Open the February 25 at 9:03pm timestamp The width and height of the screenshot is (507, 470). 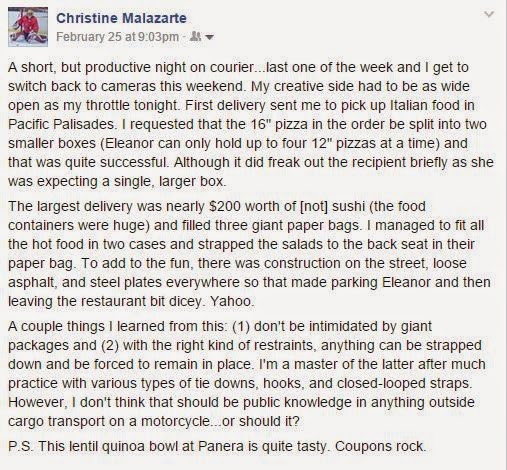(117, 37)
